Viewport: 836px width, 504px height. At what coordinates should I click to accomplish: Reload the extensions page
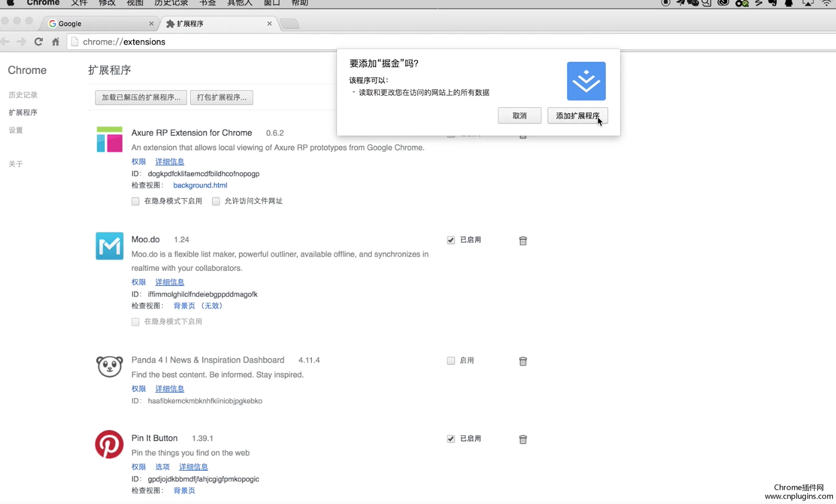[38, 42]
